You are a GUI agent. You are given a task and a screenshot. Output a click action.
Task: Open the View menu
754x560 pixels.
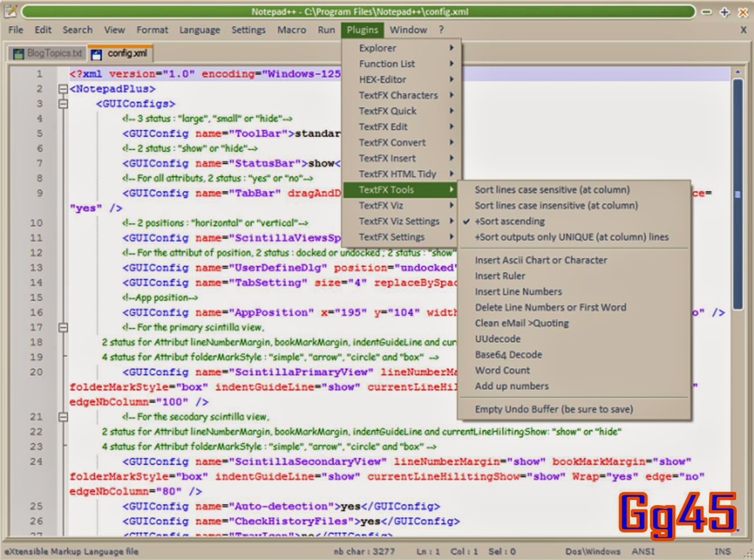coord(115,30)
